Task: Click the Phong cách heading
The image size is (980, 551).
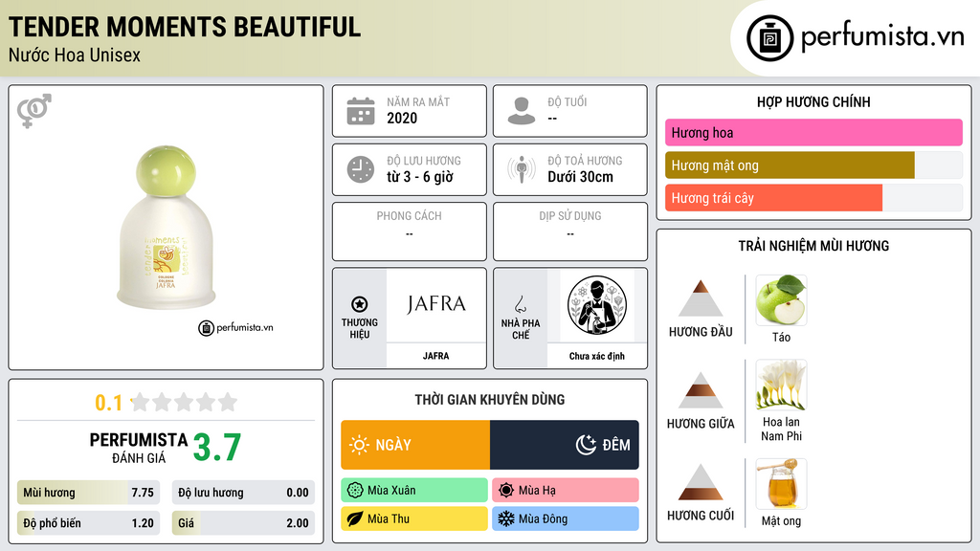Action: point(410,215)
